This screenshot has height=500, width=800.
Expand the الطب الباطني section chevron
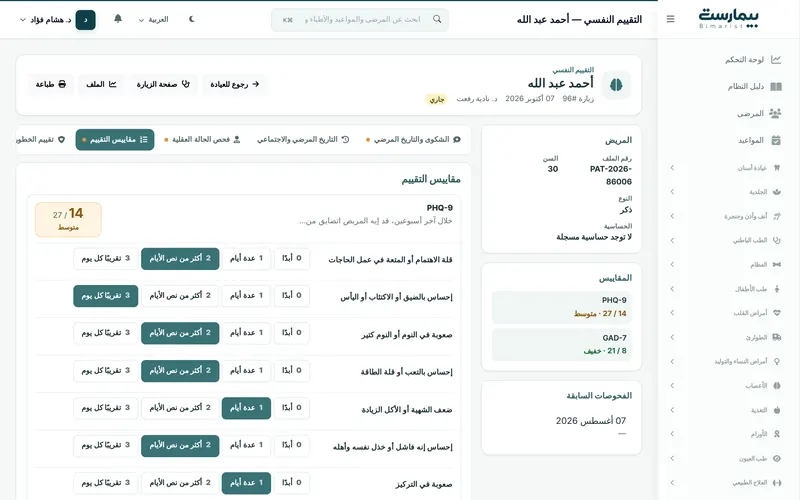(x=672, y=240)
